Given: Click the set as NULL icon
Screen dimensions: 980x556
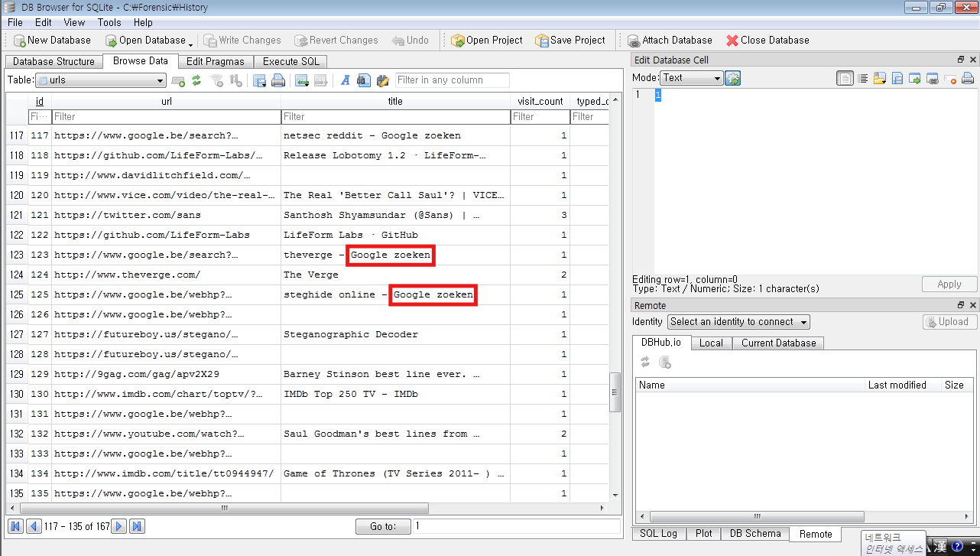Looking at the screenshot, I should (950, 78).
